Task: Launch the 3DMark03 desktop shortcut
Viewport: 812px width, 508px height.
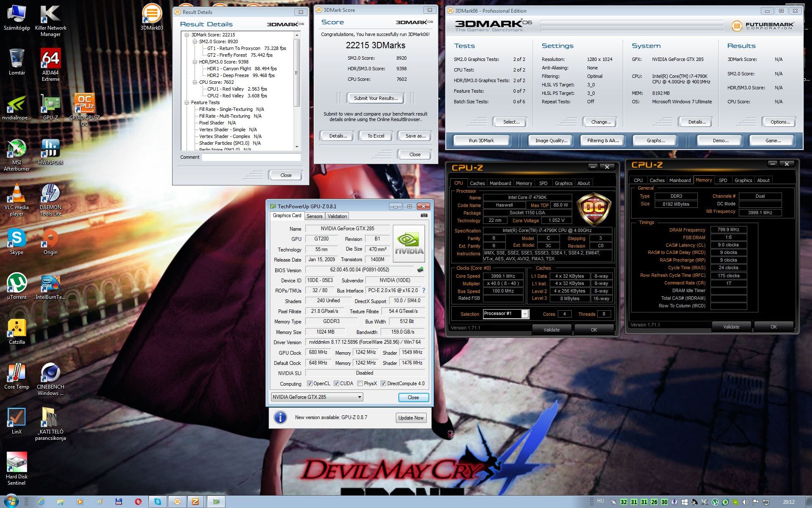Action: tap(152, 17)
